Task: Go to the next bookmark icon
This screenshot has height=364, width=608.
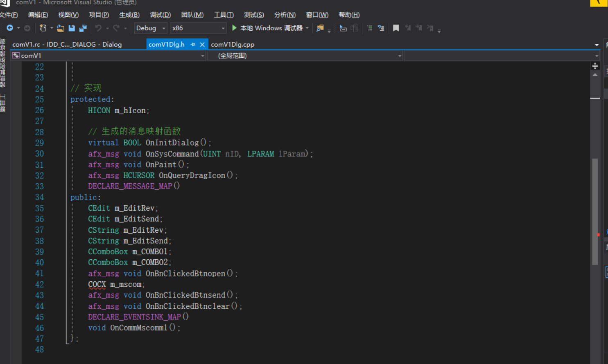Action: 419,28
